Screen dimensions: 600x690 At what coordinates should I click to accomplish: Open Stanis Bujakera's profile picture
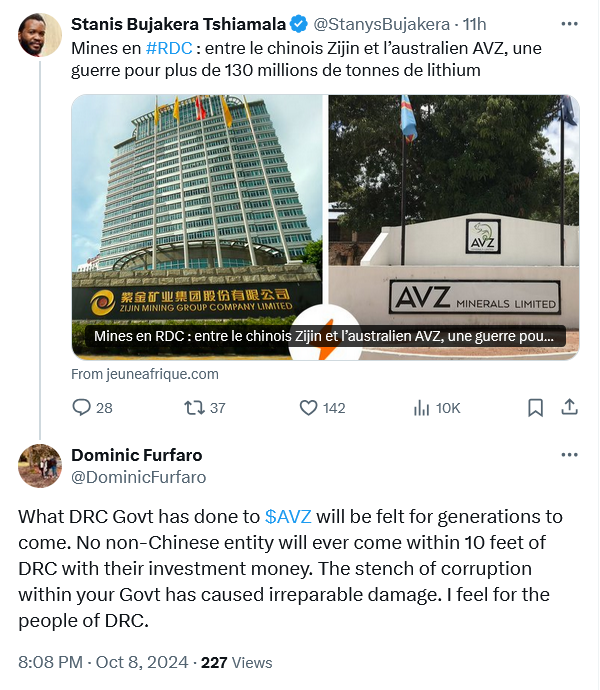(40, 35)
